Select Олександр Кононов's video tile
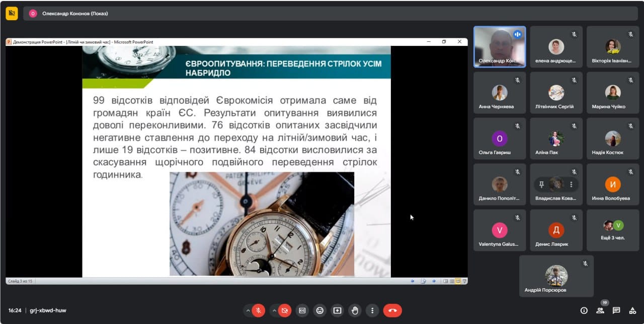This screenshot has width=644, height=324. (500, 47)
